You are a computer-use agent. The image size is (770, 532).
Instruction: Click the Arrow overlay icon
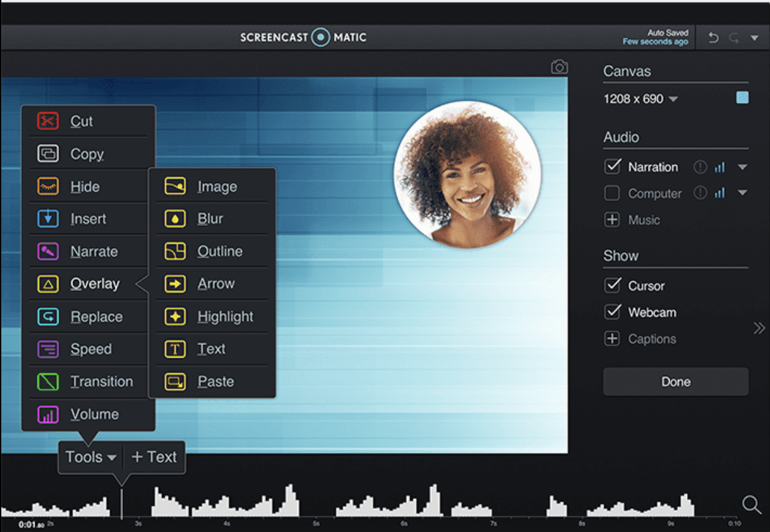click(175, 284)
